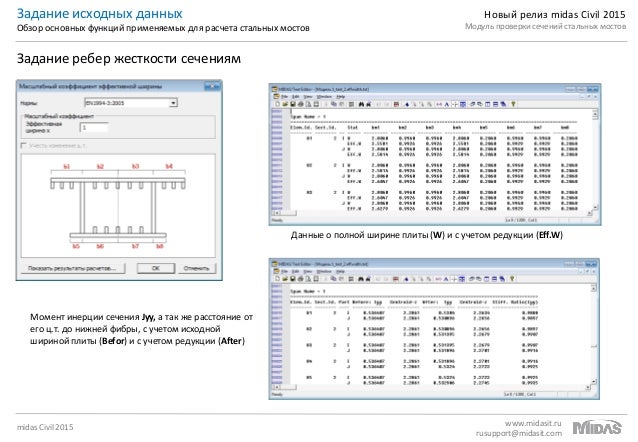Click letter A font icon in Iyy editor
638x442 pixels.
(446, 279)
